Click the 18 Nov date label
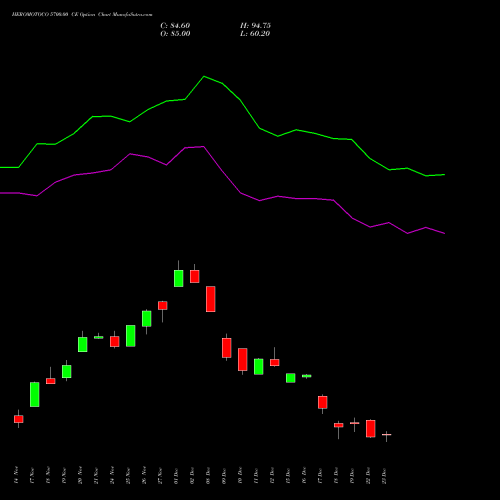 pyautogui.click(x=48, y=475)
